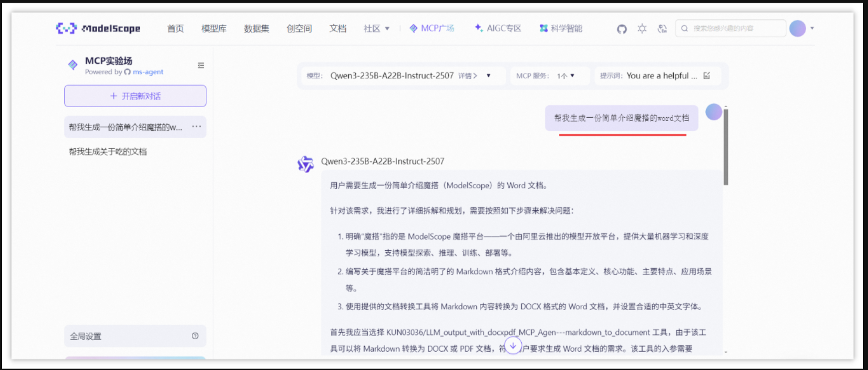Viewport: 868px width, 370px height.
Task: Select the 帮我生成一份简单介绍魔搭的w... conversation
Action: pyautogui.click(x=135, y=127)
